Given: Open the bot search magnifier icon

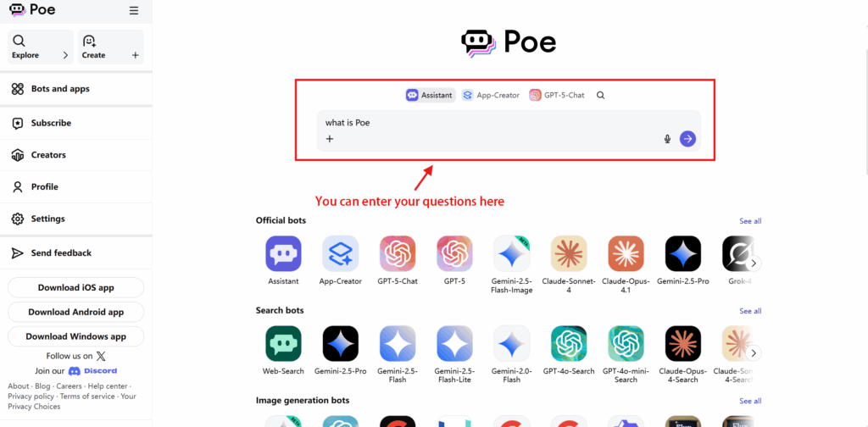Looking at the screenshot, I should 601,95.
